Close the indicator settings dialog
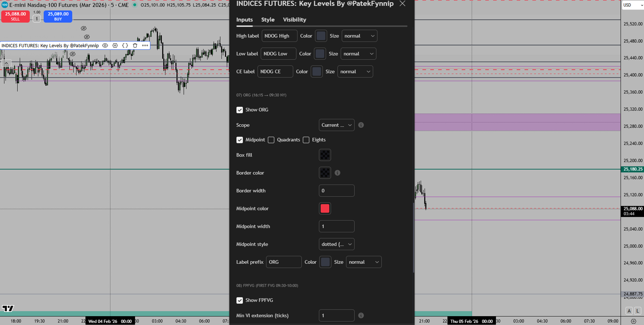Image resolution: width=644 pixels, height=325 pixels. click(x=402, y=4)
